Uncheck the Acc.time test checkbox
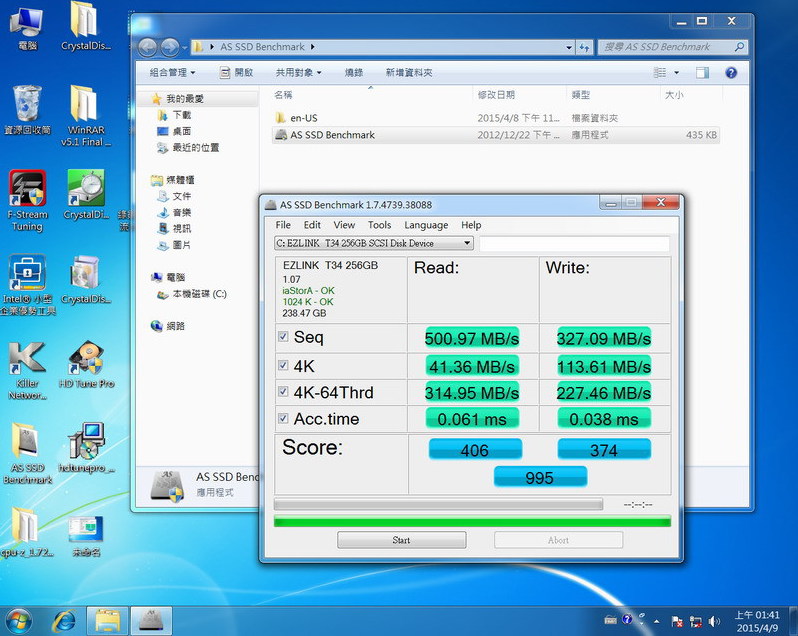The width and height of the screenshot is (798, 636). [x=283, y=418]
